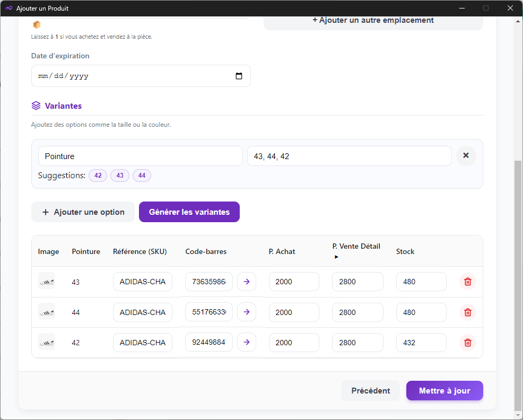The width and height of the screenshot is (523, 420).
Task: Click the Pointure 43 product image thumbnail
Action: pos(47,281)
